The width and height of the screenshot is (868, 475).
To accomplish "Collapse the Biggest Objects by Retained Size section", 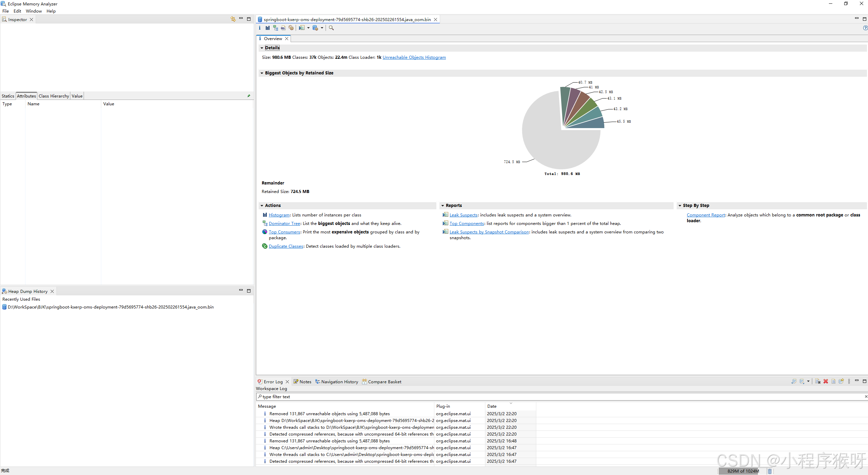I will (x=262, y=73).
